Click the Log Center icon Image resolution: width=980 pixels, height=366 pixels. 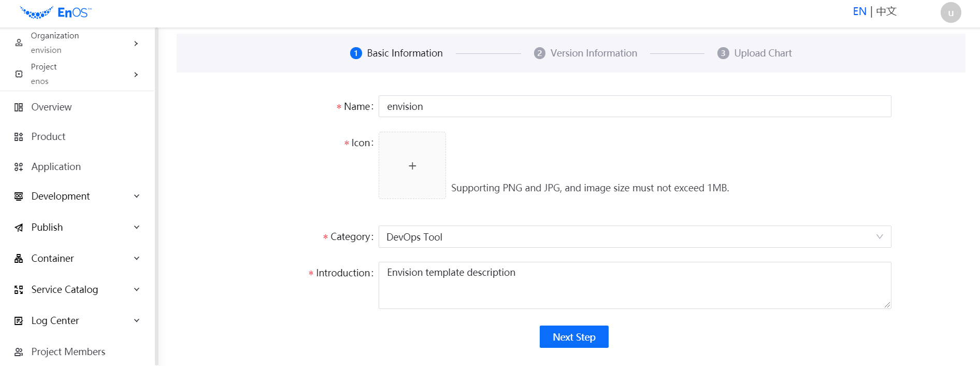tap(19, 321)
